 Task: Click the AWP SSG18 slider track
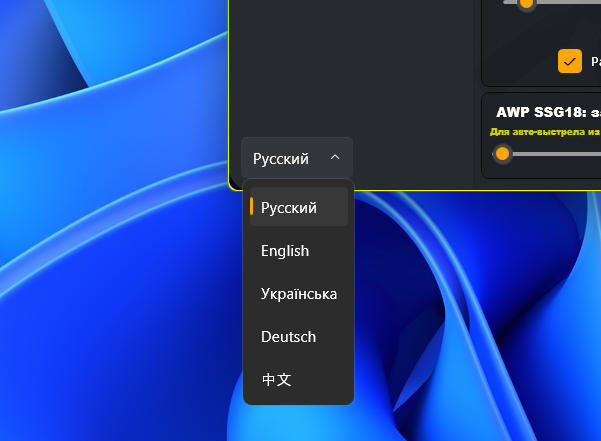[560, 153]
